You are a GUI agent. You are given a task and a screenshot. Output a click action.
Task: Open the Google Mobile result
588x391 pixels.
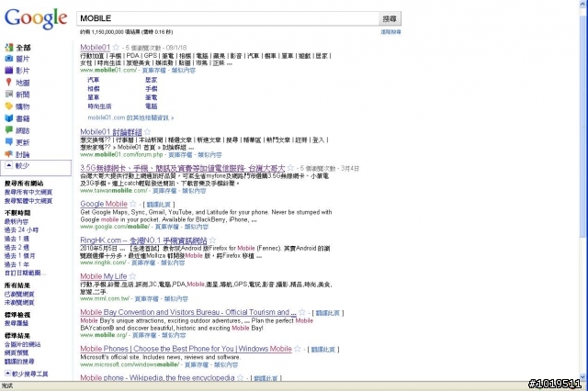pyautogui.click(x=104, y=204)
